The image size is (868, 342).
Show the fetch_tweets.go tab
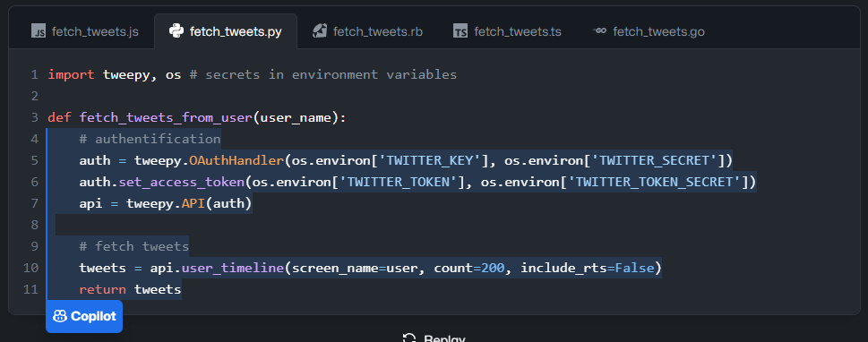(649, 31)
